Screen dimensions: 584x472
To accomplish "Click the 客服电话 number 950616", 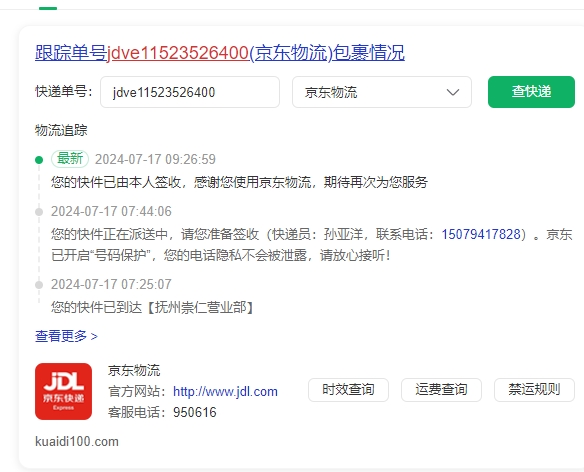I will (195, 412).
